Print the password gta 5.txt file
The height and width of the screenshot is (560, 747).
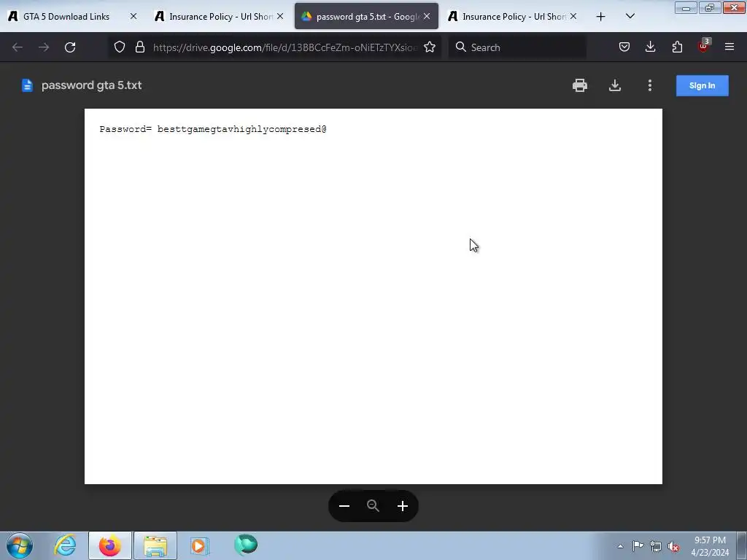coord(580,85)
